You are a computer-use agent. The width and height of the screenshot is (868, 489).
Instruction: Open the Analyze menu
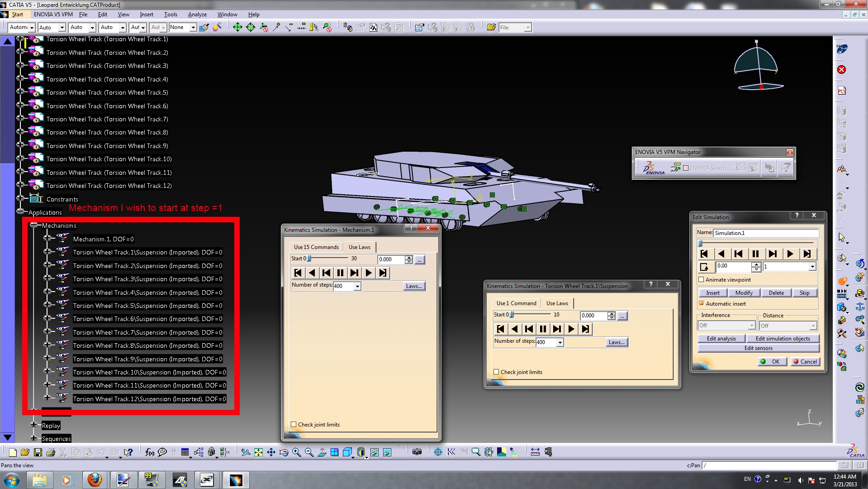197,14
